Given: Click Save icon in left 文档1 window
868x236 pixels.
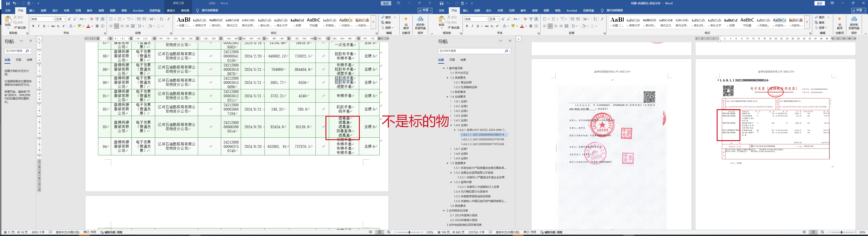Looking at the screenshot, I should 8,3.
